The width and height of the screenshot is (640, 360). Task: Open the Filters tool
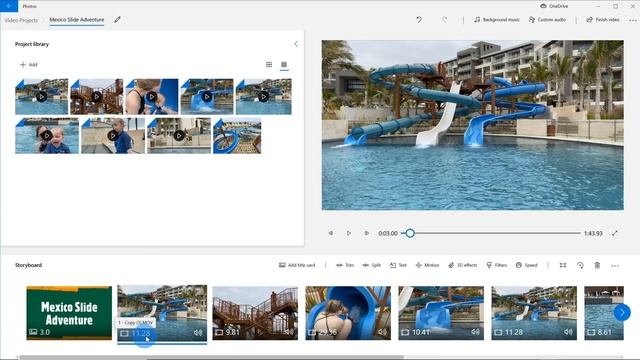click(497, 265)
